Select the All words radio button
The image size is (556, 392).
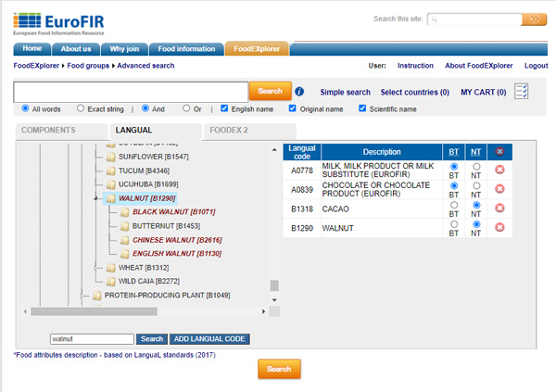(x=25, y=108)
